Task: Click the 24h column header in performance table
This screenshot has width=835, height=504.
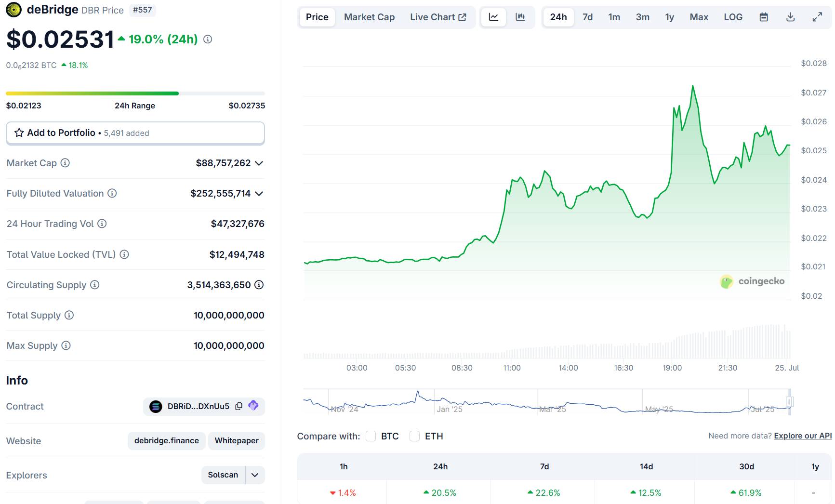Action: coord(440,466)
